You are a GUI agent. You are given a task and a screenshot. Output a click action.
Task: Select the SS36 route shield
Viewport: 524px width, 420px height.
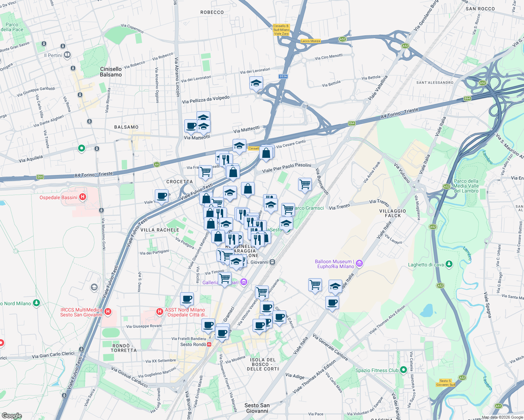(283, 77)
